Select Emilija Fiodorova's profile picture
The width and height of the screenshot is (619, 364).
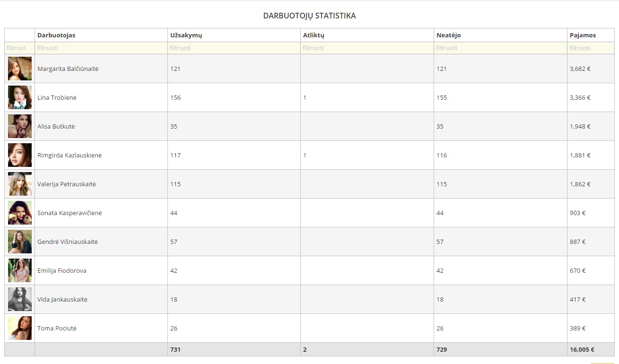20,270
